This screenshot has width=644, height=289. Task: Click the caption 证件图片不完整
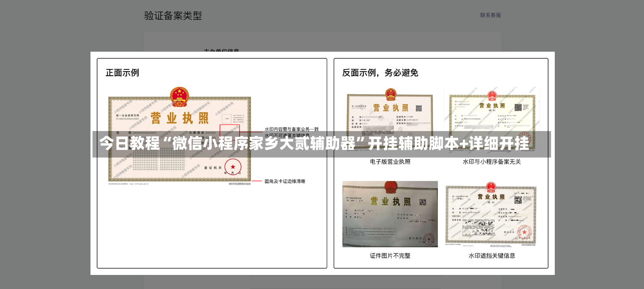coord(390,256)
